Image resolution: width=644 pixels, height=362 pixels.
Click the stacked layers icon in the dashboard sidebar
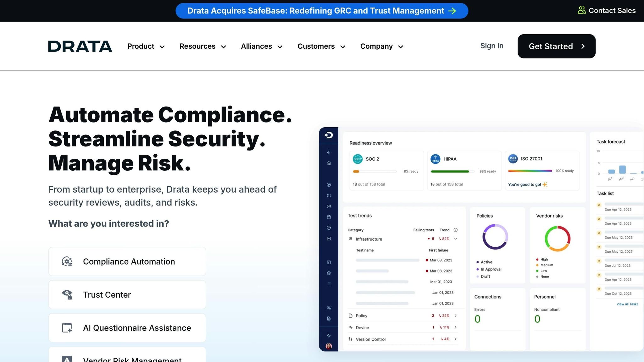[x=329, y=273]
